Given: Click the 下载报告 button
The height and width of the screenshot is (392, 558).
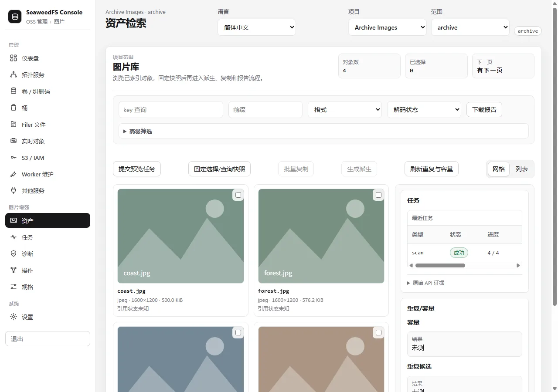Looking at the screenshot, I should coord(484,110).
